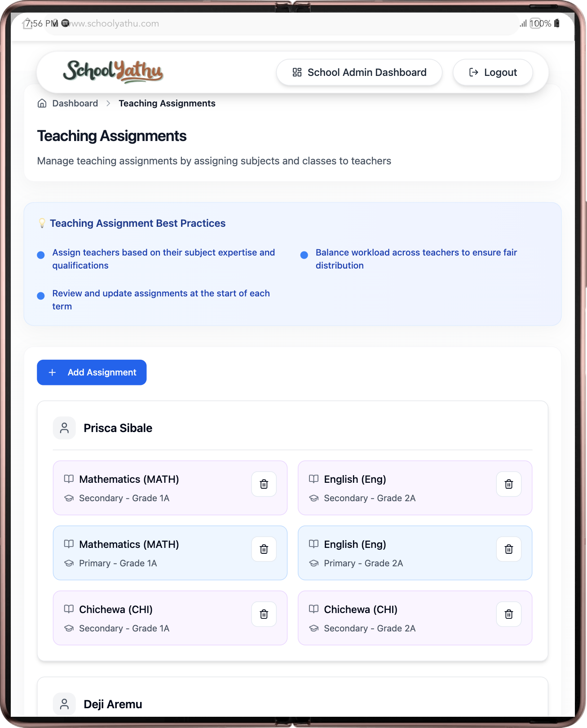Click book icon on Mathematics Secondary card
This screenshot has width=587, height=728.
69,479
